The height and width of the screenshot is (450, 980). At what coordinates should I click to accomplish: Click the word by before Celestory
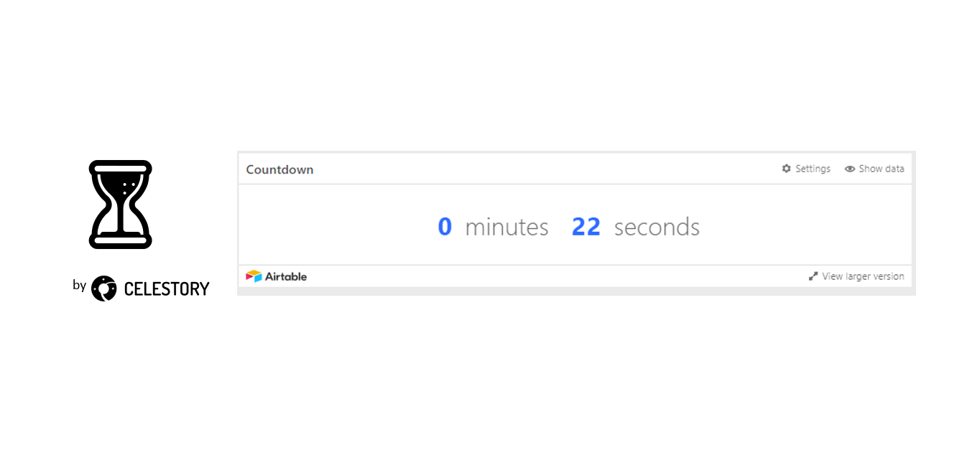point(79,286)
